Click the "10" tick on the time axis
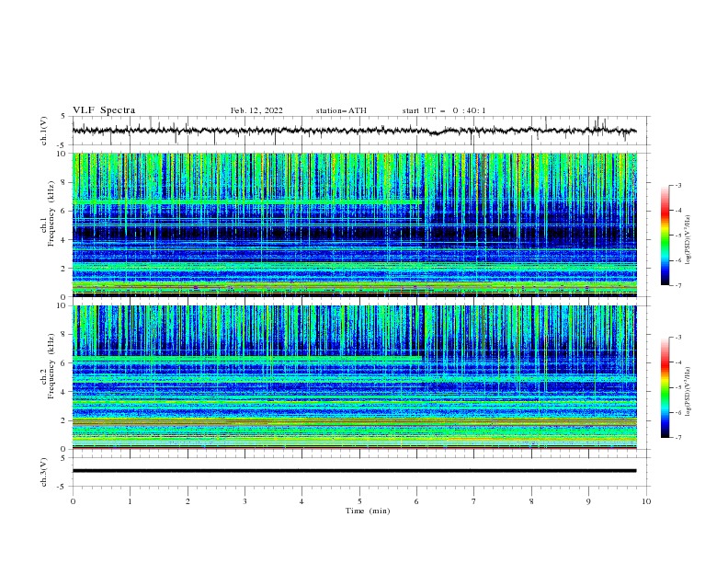The image size is (728, 563). [x=646, y=501]
